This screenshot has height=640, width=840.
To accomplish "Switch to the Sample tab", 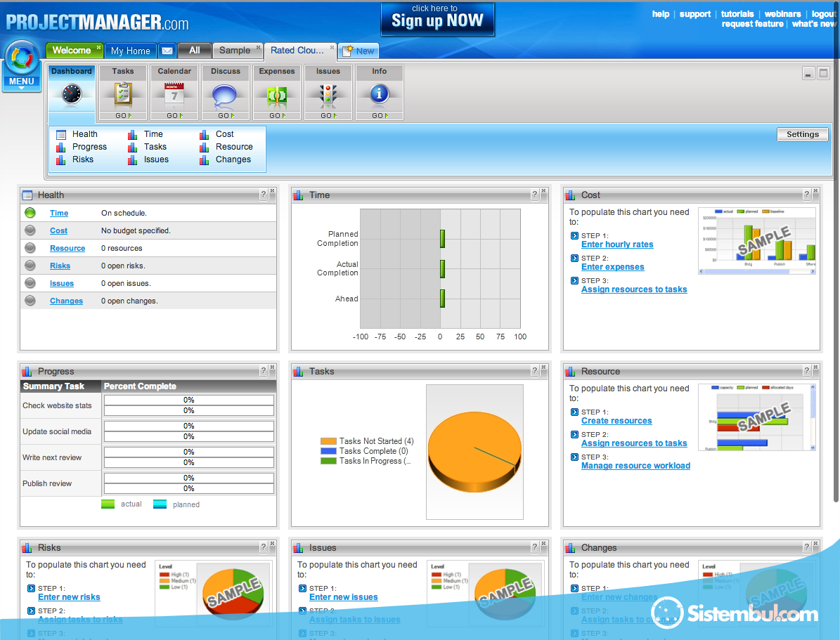I will click(234, 51).
